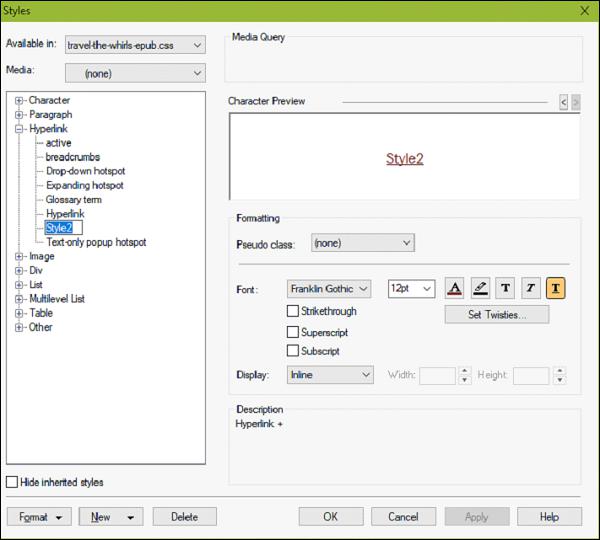Click the Delete button
600x540 pixels.
tap(184, 517)
